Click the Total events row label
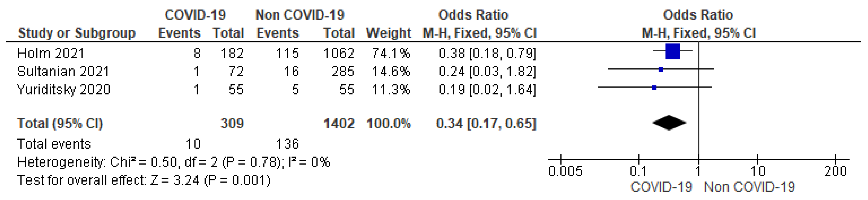This screenshot has height=200, width=868. coord(54,144)
